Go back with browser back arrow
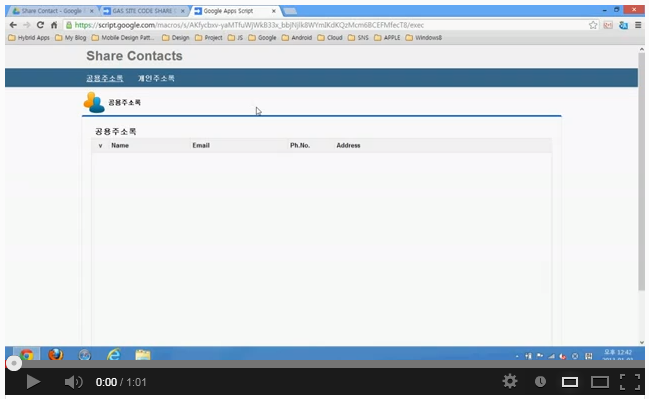 [13, 25]
